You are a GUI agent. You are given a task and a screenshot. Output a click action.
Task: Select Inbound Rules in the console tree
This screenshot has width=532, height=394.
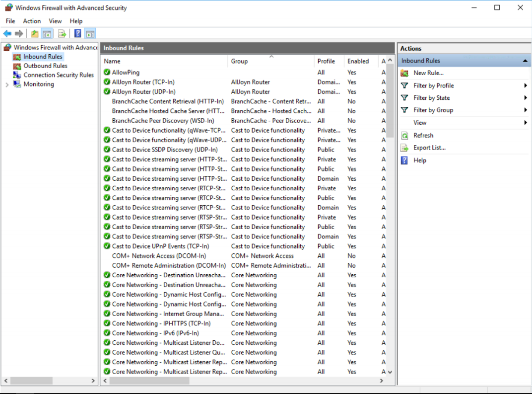(43, 57)
